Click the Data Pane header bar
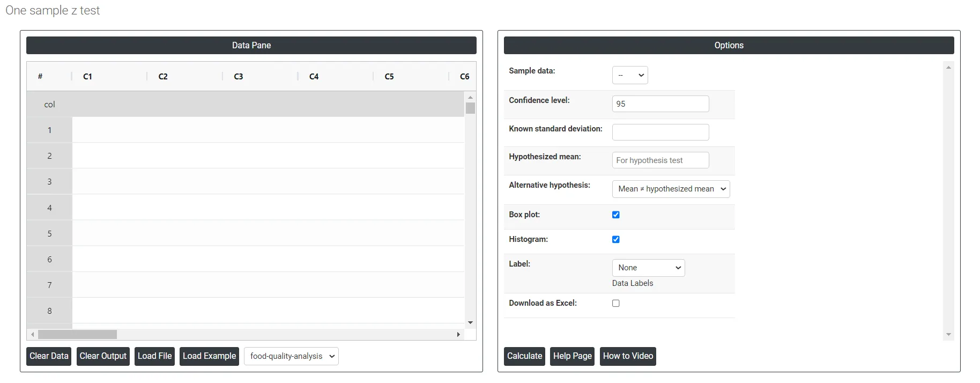The height and width of the screenshot is (383, 980). [251, 46]
